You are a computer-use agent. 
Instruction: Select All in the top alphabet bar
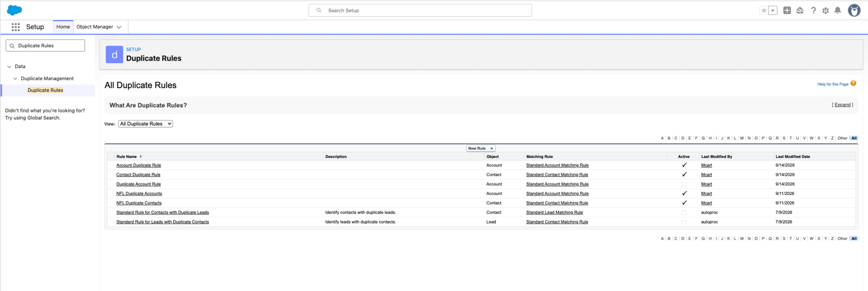click(x=854, y=139)
